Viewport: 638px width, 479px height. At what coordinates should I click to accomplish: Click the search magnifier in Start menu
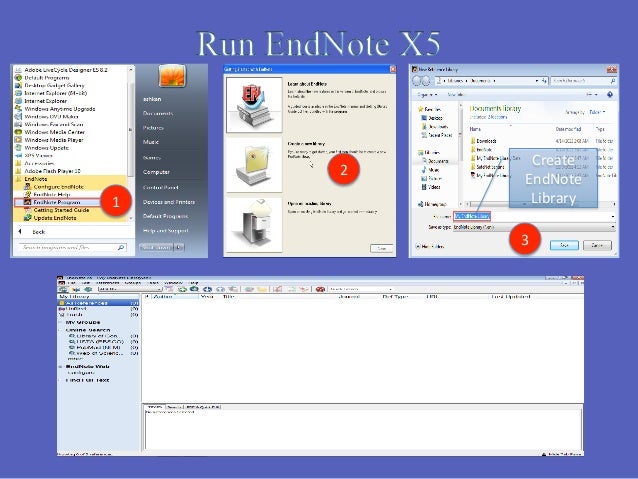pos(121,247)
